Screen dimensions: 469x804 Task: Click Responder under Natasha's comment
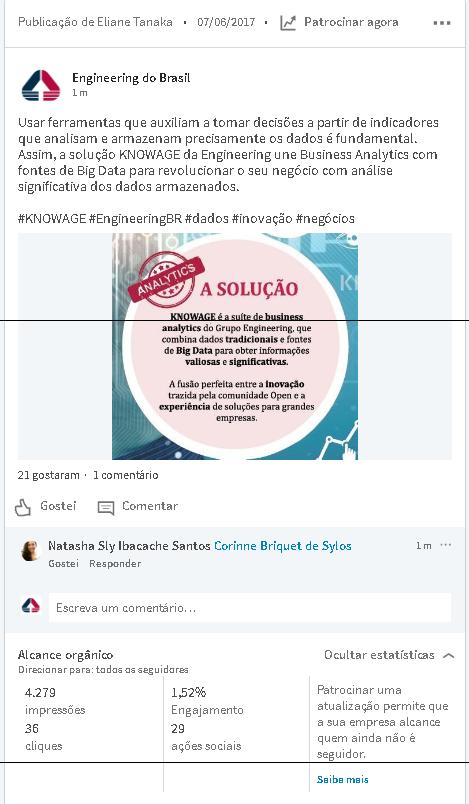(x=115, y=564)
